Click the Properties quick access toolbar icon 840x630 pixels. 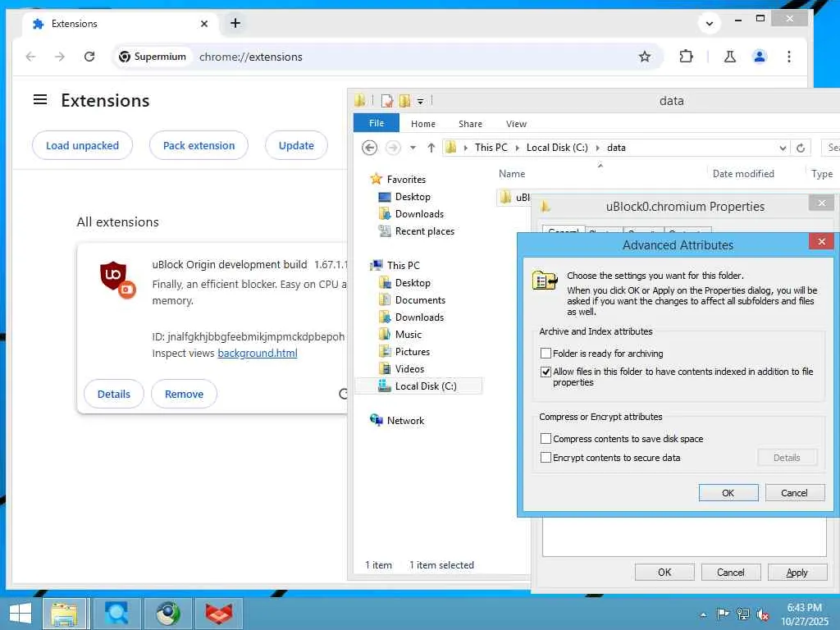click(387, 101)
